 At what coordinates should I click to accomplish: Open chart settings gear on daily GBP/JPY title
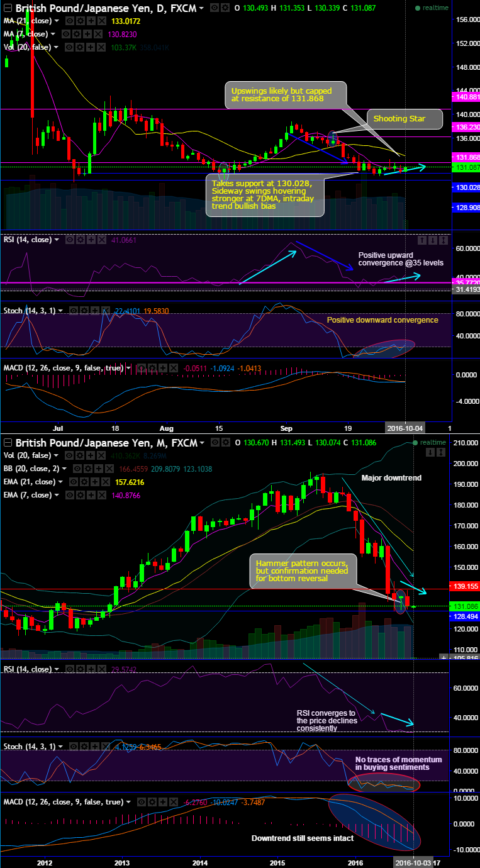coord(225,8)
